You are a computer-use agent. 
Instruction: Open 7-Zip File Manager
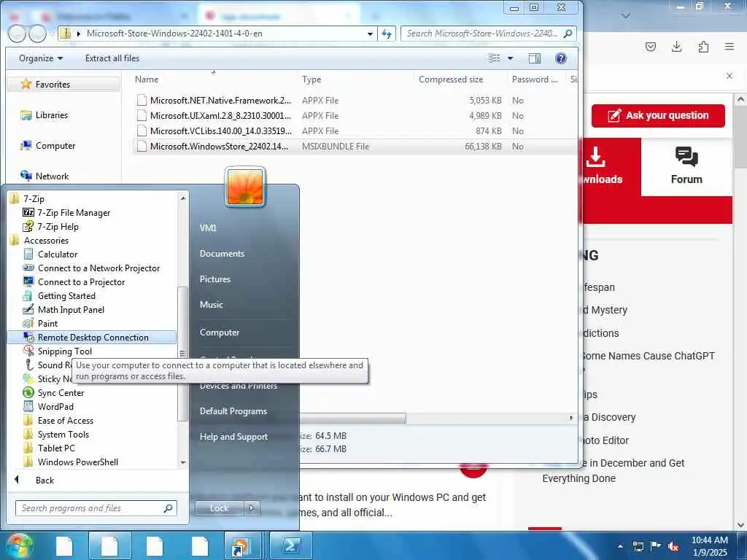[x=74, y=213]
